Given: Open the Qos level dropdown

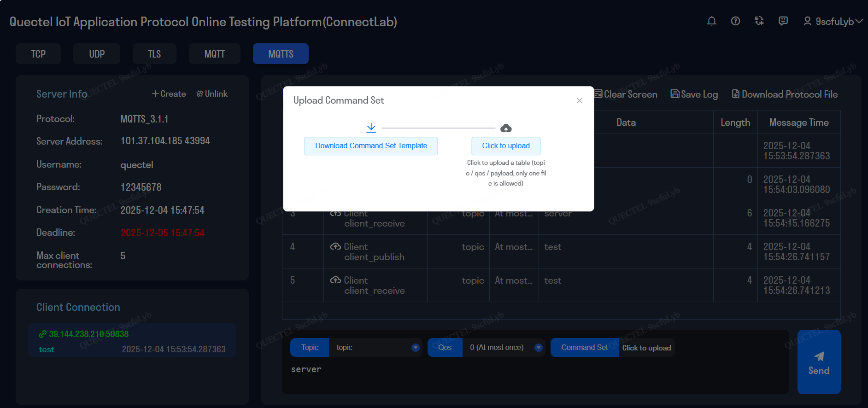Looking at the screenshot, I should tap(538, 348).
